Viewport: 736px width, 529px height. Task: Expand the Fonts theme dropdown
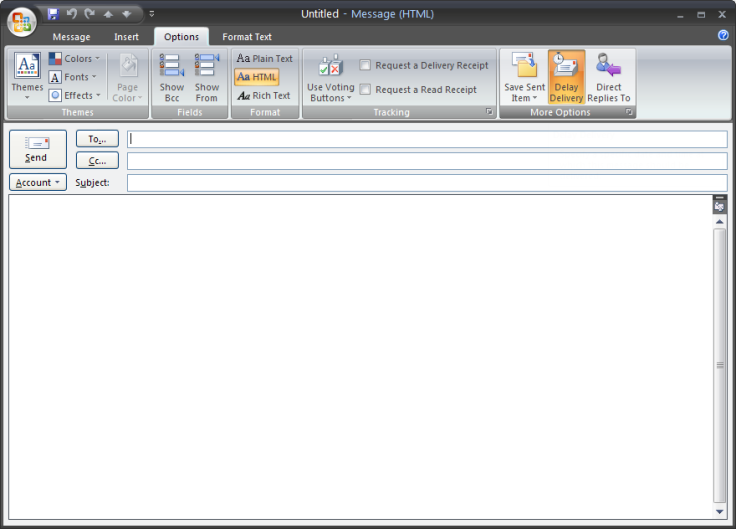pyautogui.click(x=74, y=77)
